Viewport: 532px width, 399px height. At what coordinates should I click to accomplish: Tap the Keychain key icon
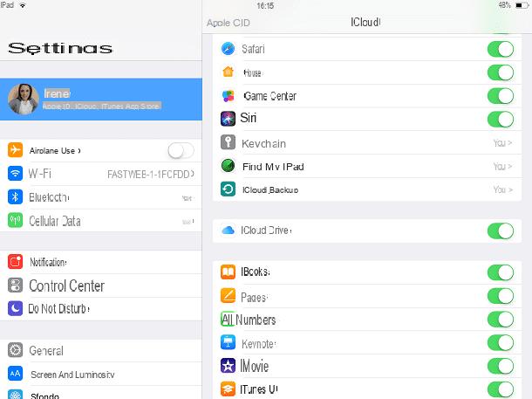point(228,142)
